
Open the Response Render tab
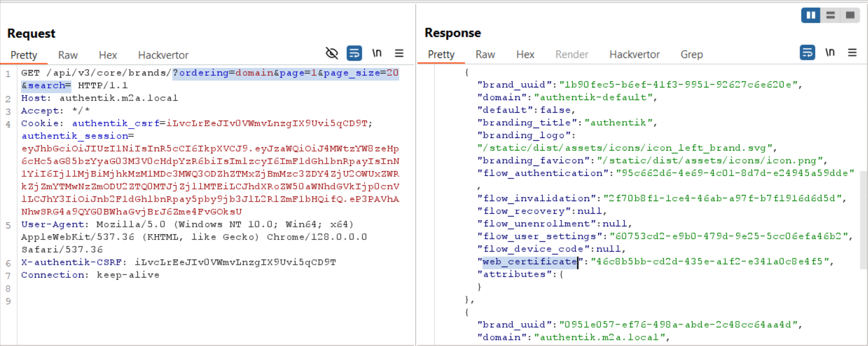(572, 54)
